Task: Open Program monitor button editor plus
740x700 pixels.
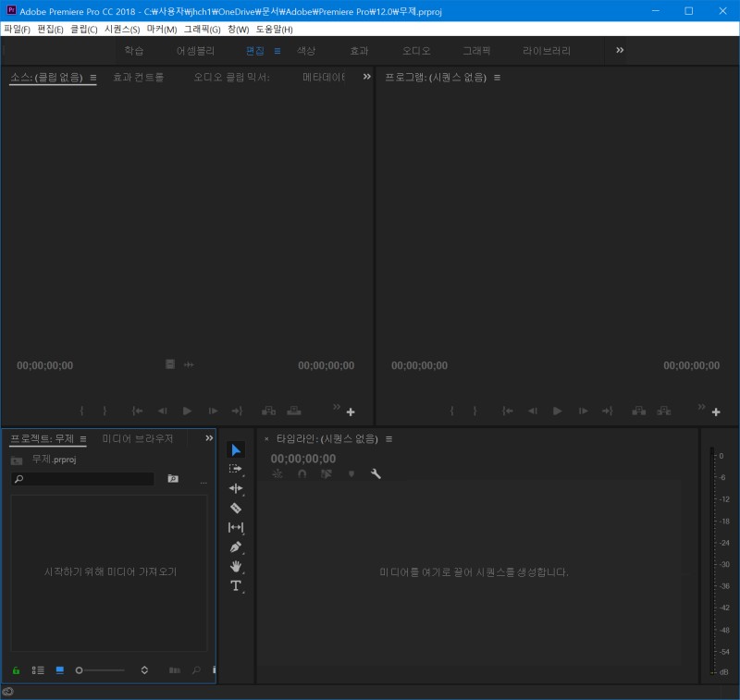Action: [x=716, y=412]
